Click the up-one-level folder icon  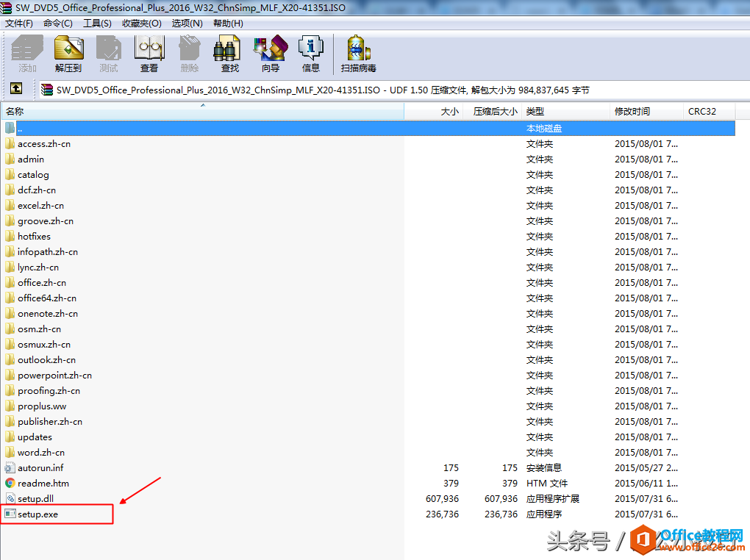(x=16, y=87)
